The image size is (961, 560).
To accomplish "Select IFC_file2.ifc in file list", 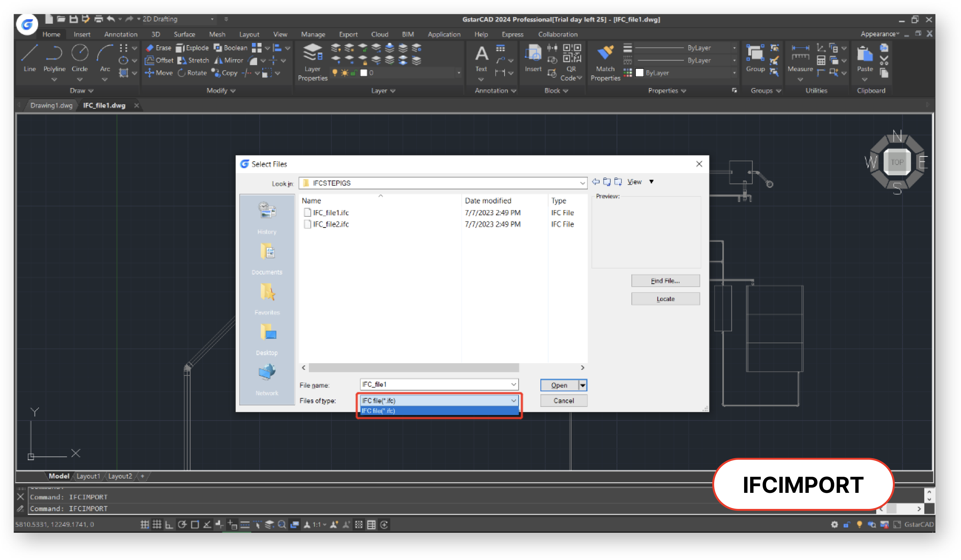I will click(331, 224).
